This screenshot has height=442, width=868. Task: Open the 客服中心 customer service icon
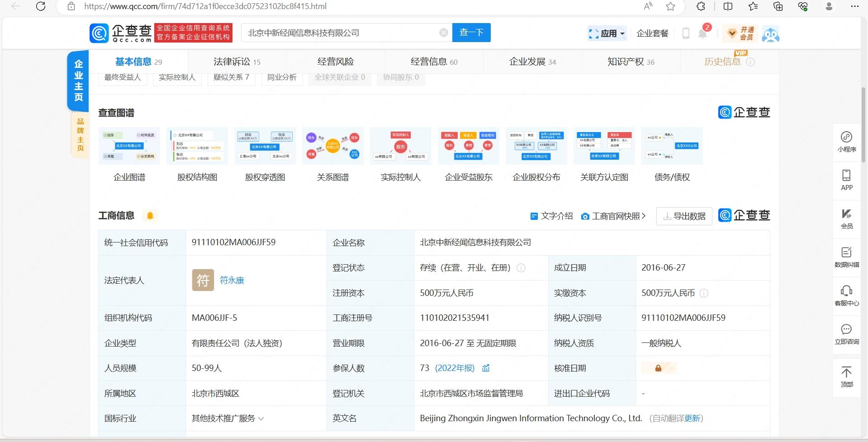846,295
